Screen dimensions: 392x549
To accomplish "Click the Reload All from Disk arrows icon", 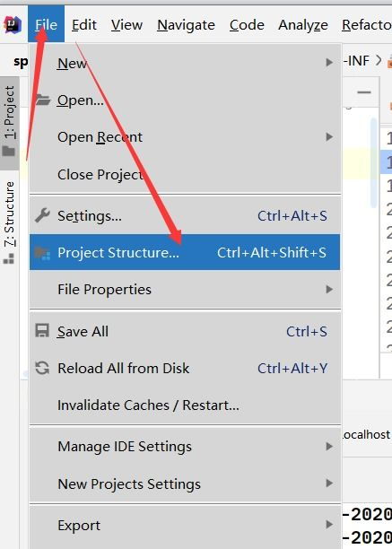I will click(x=42, y=368).
